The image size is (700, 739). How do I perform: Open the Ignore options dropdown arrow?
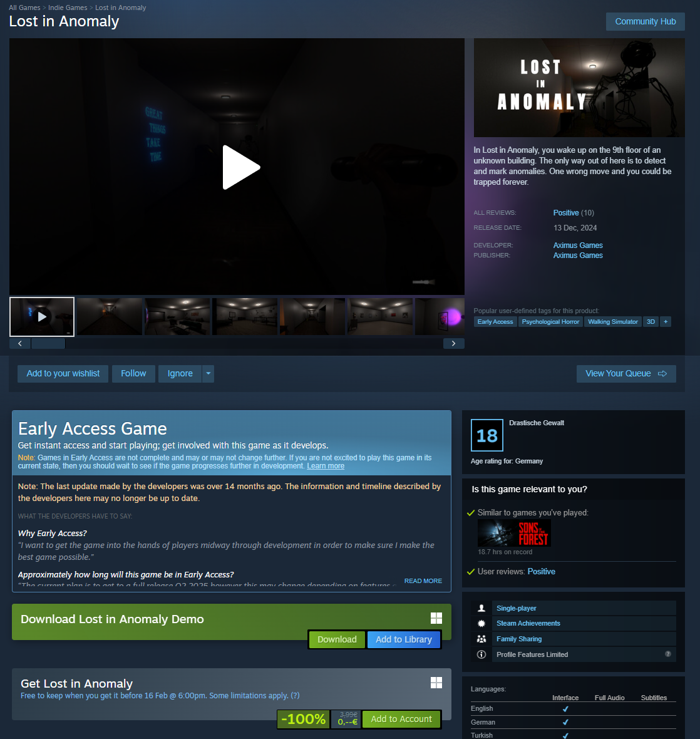(x=208, y=373)
